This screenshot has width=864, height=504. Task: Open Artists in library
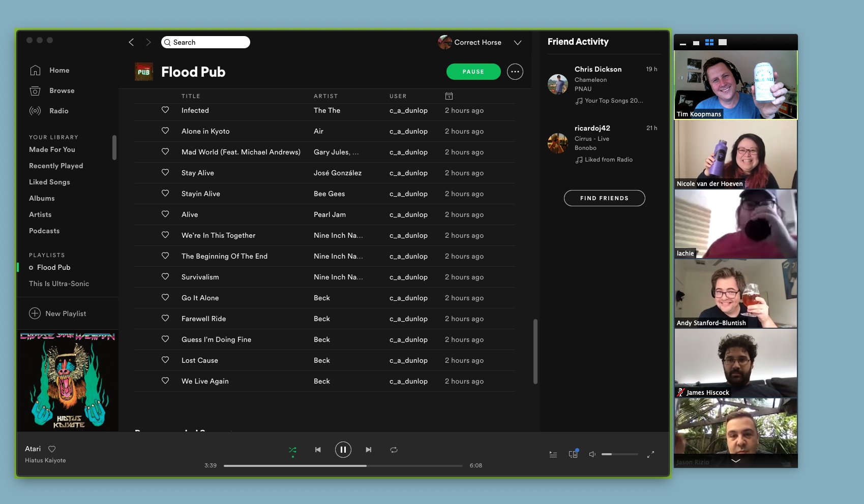point(40,214)
